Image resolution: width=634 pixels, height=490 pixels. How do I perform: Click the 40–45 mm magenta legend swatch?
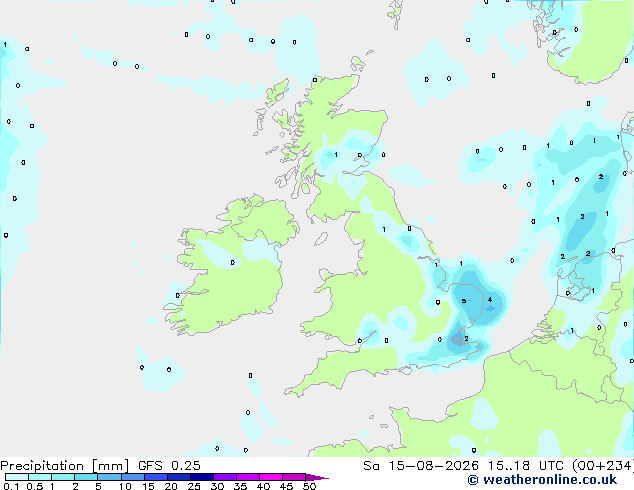click(x=271, y=477)
